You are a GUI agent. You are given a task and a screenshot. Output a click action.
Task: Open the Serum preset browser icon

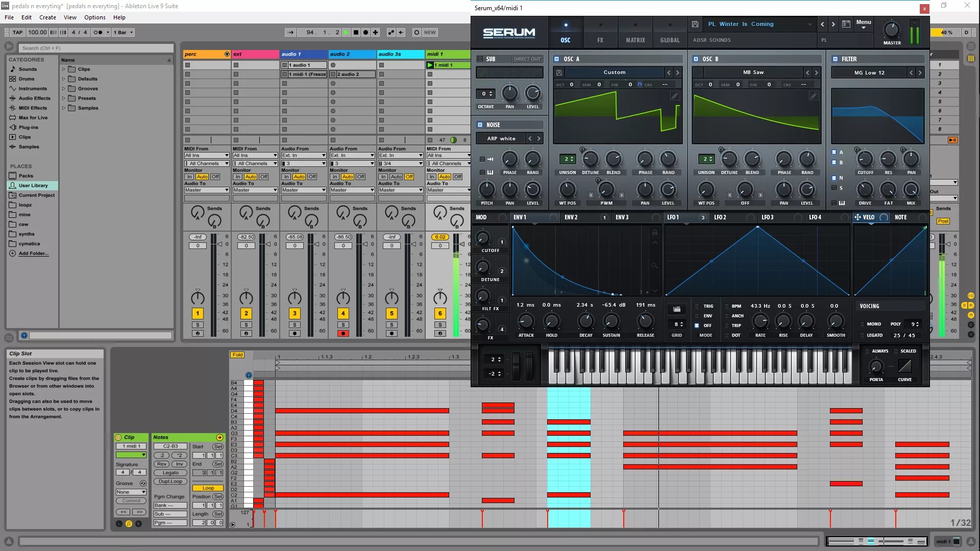coord(846,24)
